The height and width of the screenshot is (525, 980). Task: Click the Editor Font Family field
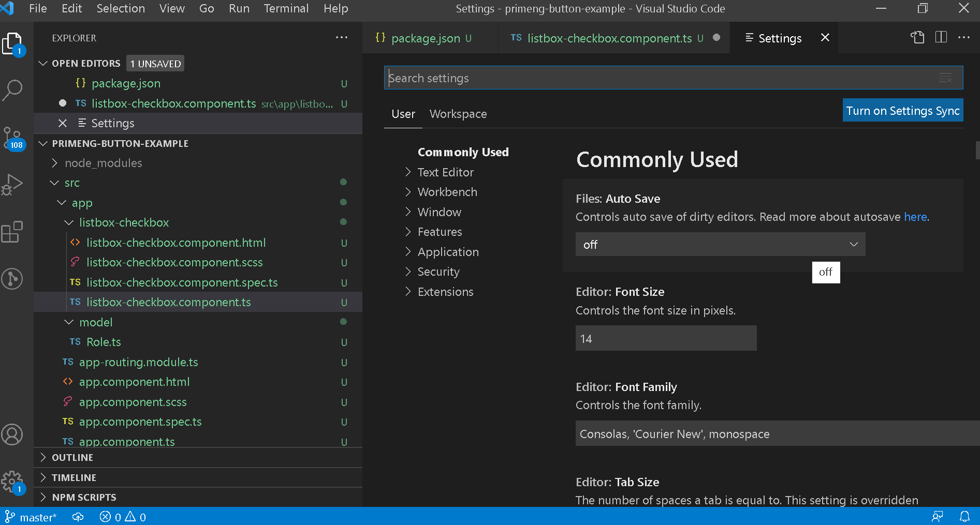coord(778,433)
